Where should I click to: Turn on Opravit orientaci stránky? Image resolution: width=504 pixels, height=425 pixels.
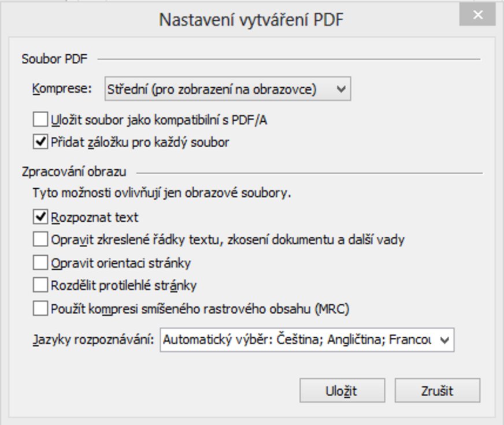pyautogui.click(x=40, y=263)
